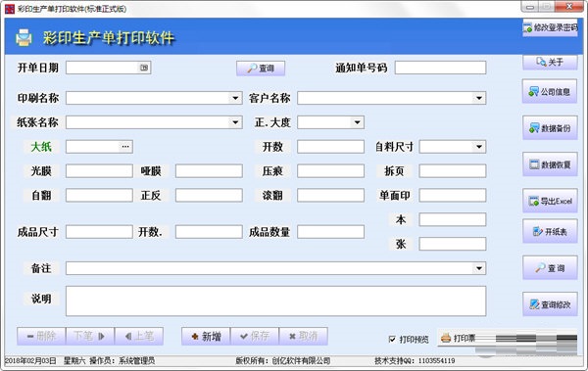Screen dimensions: 588x371
Task: Click status bar text 版权所有: 创亿软件有限公司
Action: tap(283, 361)
